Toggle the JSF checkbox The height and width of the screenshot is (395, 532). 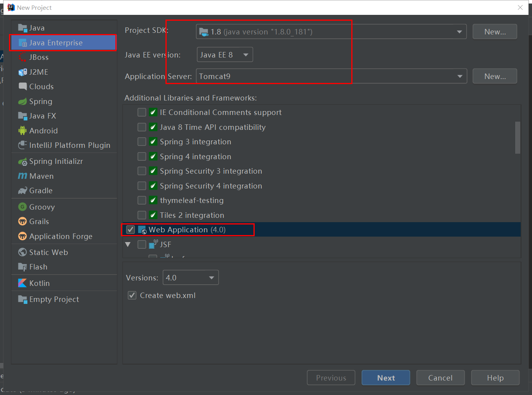pos(142,244)
